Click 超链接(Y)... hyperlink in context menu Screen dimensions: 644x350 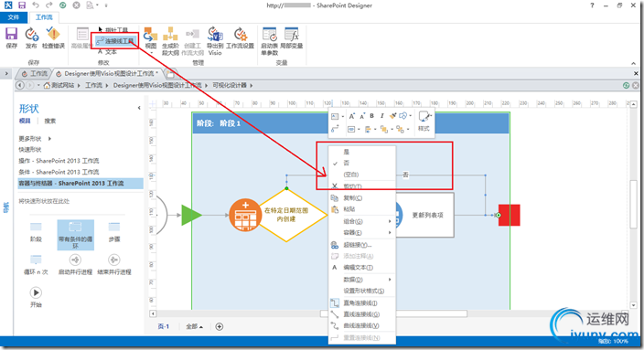pos(362,245)
